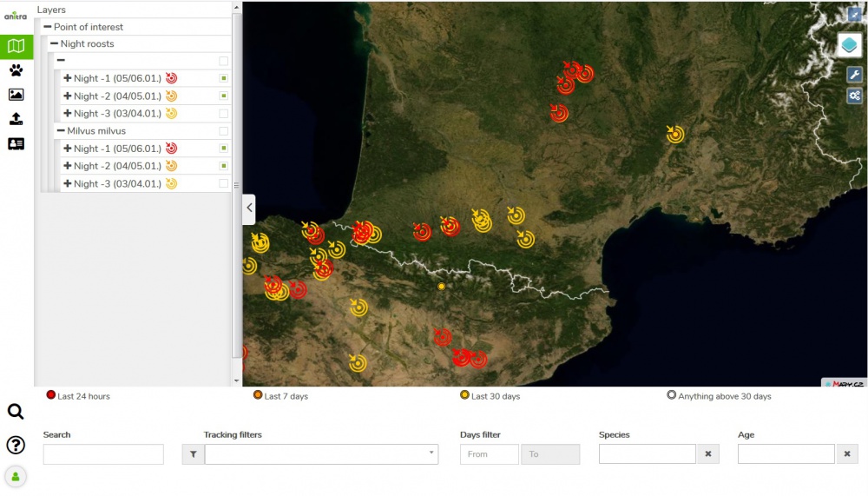
Task: Open the magnifier search tab at bottom left
Action: tap(16, 412)
